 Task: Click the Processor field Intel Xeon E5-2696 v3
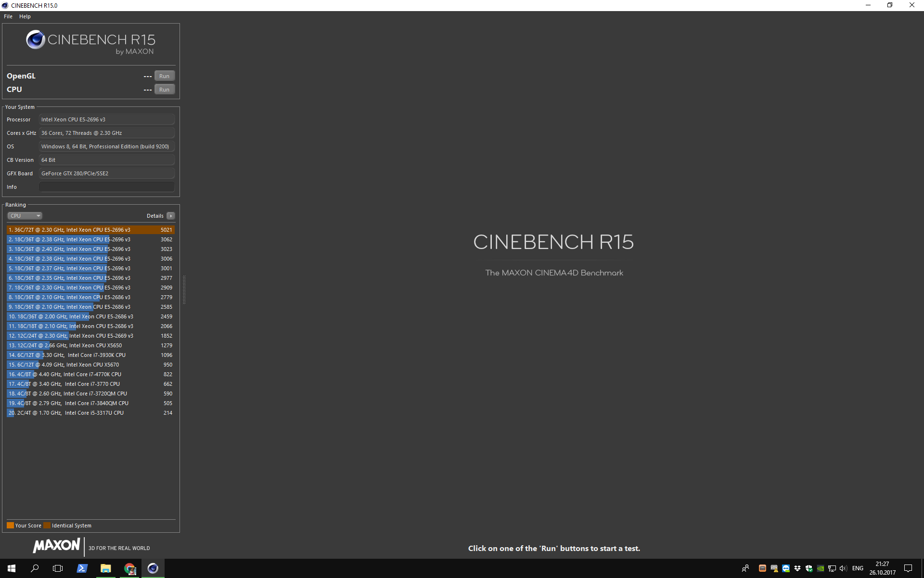[107, 119]
